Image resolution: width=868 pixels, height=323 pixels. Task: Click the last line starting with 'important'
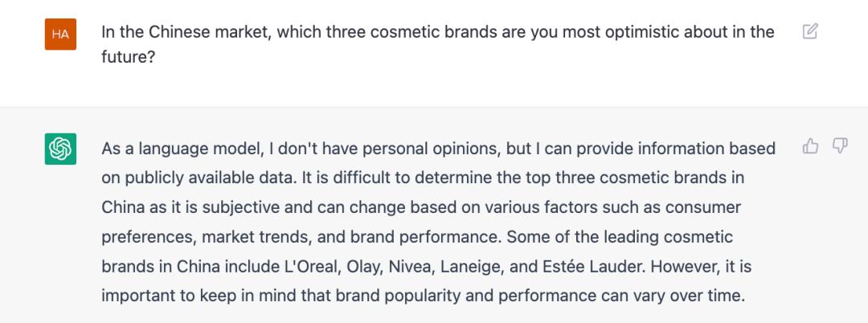tap(423, 295)
